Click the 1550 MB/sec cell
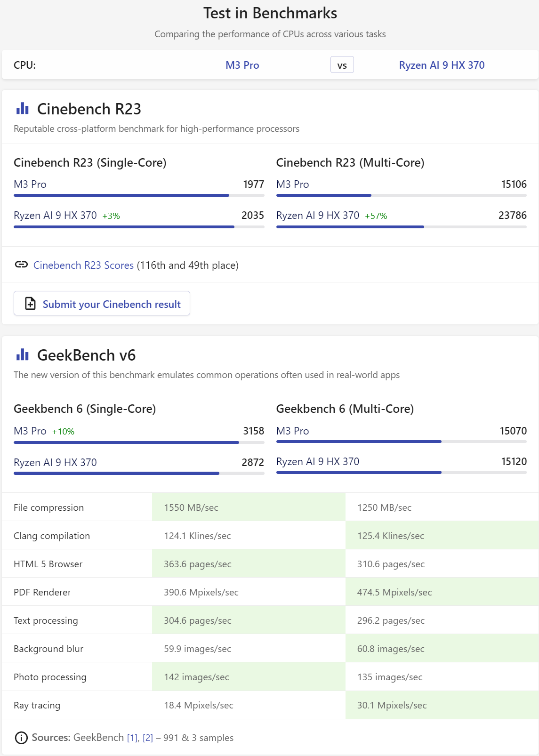 [x=249, y=507]
